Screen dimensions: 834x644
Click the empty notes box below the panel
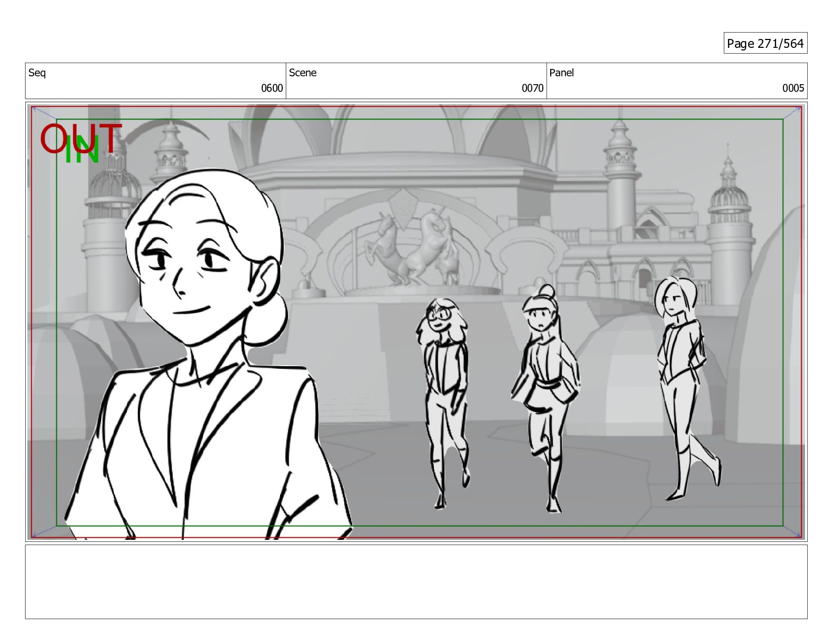pos(416,582)
